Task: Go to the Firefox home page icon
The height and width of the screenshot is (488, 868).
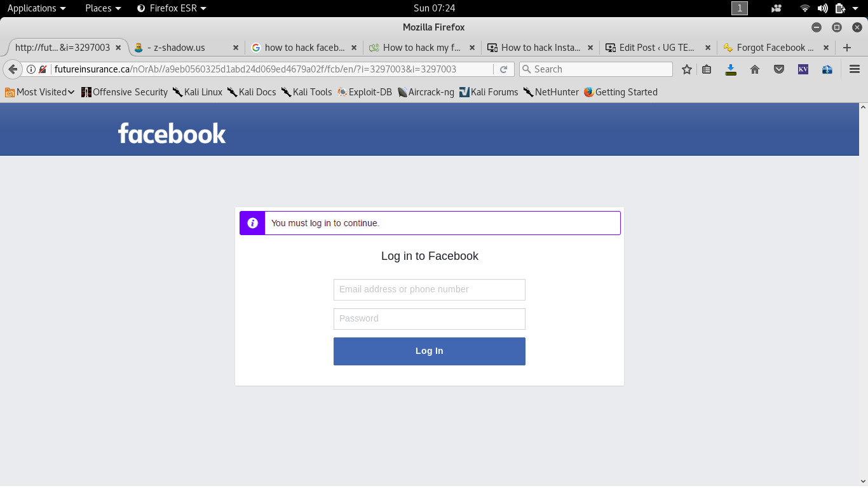Action: 755,69
